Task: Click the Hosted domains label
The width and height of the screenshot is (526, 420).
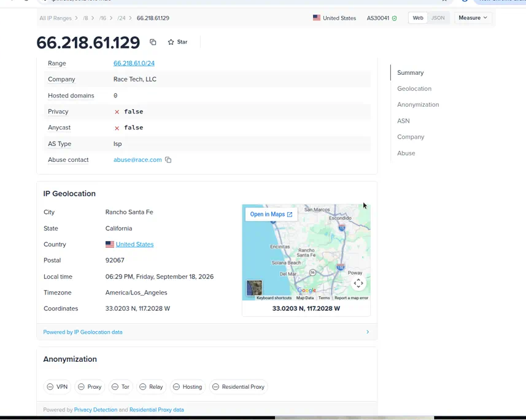Action: point(71,96)
